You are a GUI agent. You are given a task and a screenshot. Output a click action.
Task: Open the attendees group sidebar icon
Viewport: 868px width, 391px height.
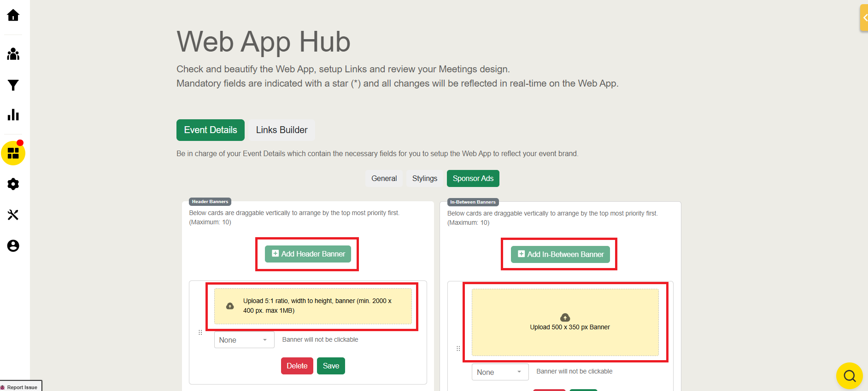coord(13,54)
